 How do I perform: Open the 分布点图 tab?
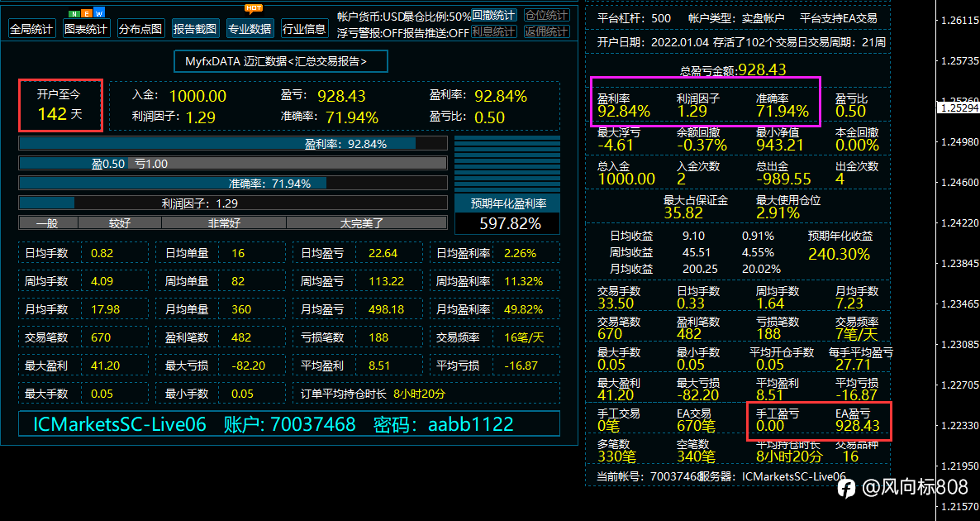(x=140, y=29)
